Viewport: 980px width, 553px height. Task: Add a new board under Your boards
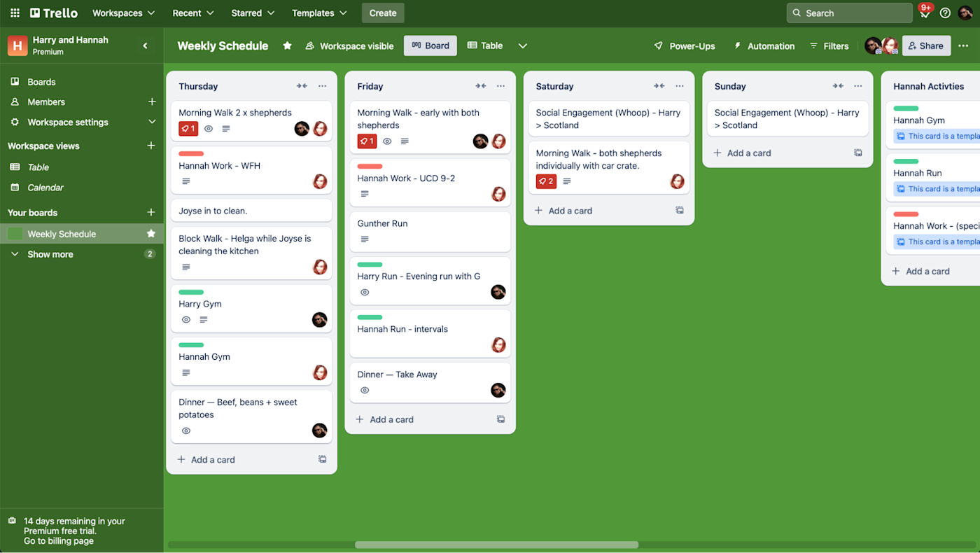pos(150,212)
